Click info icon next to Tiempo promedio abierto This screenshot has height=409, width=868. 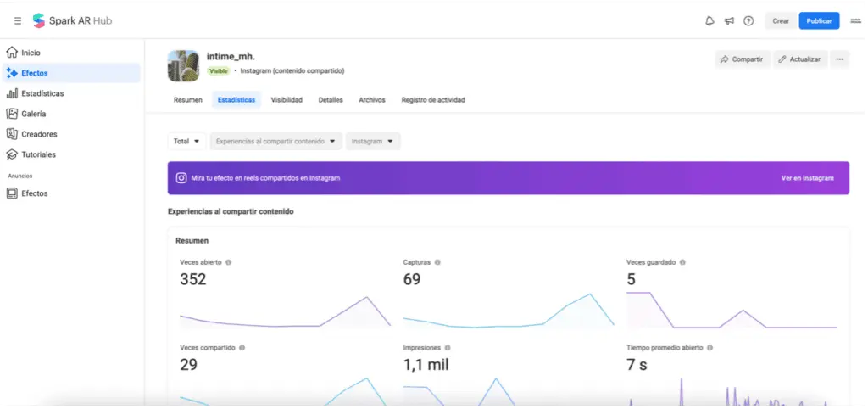point(709,348)
